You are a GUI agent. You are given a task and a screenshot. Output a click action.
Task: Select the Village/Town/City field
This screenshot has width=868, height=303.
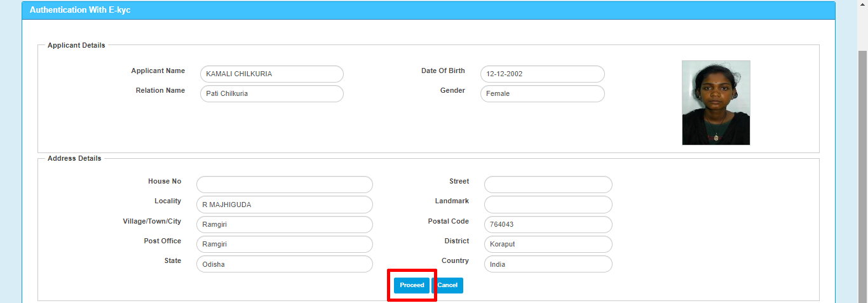285,224
